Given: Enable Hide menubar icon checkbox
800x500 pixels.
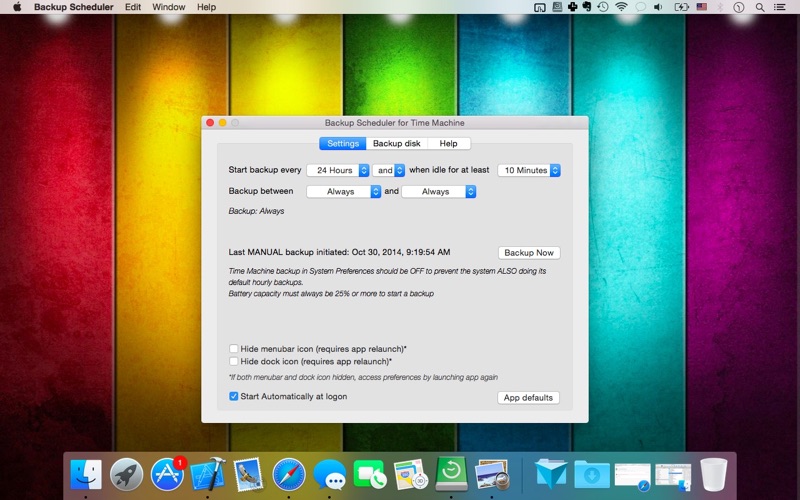Looking at the screenshot, I should click(234, 348).
